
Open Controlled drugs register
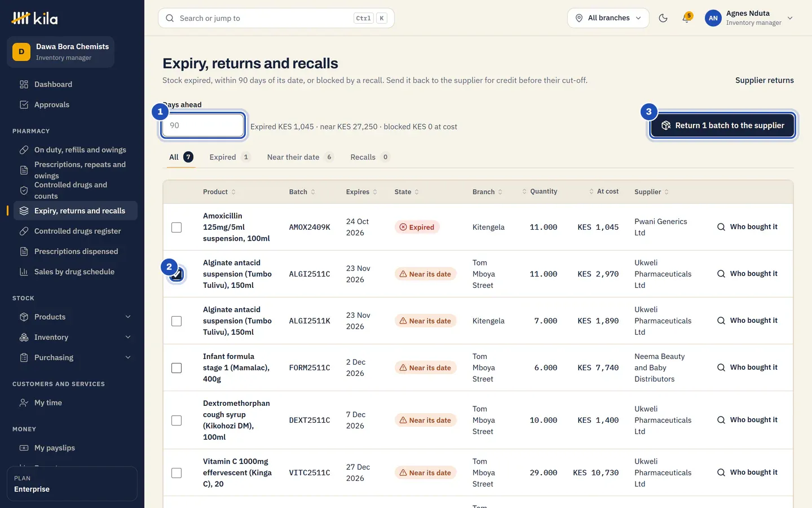pyautogui.click(x=76, y=231)
